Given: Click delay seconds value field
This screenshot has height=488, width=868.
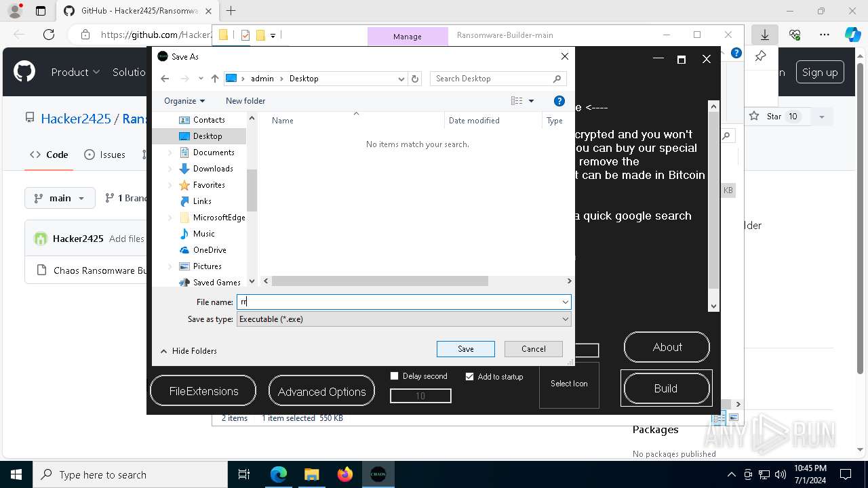Looking at the screenshot, I should [420, 396].
